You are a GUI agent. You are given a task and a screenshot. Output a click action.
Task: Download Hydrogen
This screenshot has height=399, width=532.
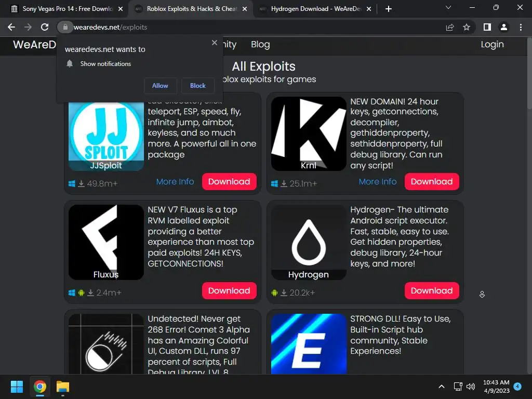tap(432, 291)
